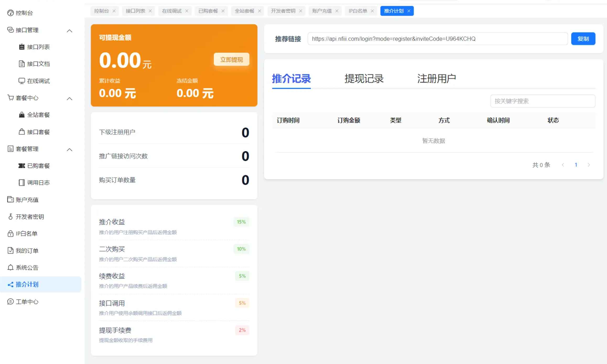Screen dimensions: 607x364
Task: Close the 已购套餐 tab
Action: [x=223, y=11]
